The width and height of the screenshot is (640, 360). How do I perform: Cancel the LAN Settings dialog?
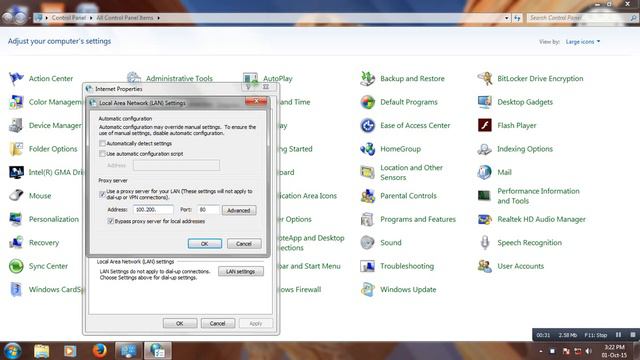244,244
